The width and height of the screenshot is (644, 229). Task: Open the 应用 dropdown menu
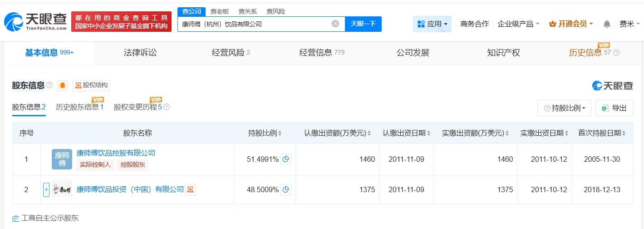(432, 24)
